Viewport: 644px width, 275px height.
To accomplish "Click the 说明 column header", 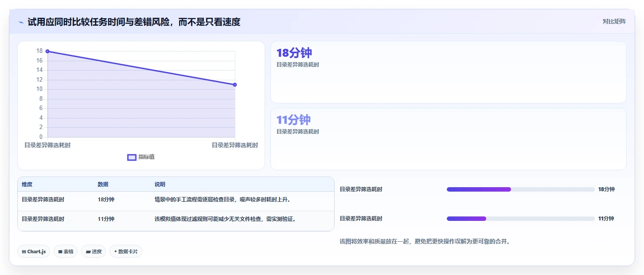I will [160, 185].
